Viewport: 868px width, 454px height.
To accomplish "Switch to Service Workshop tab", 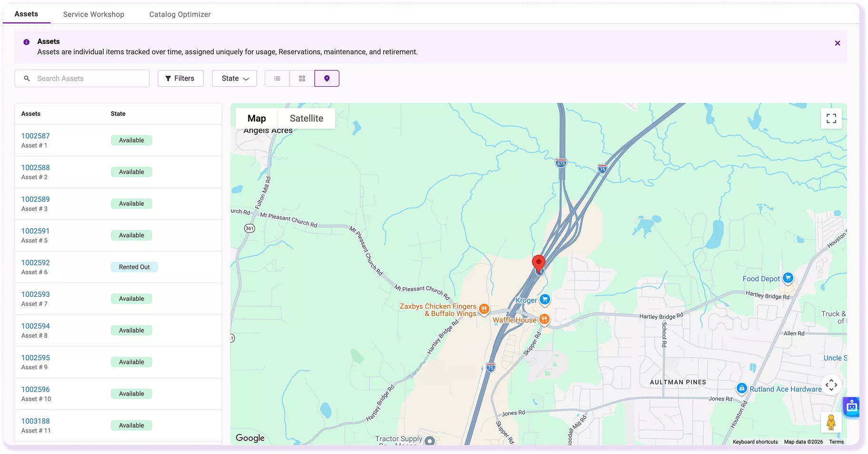I will click(x=94, y=14).
